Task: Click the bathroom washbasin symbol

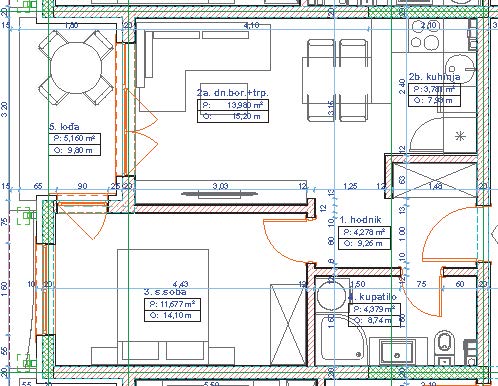Action: (x=398, y=353)
